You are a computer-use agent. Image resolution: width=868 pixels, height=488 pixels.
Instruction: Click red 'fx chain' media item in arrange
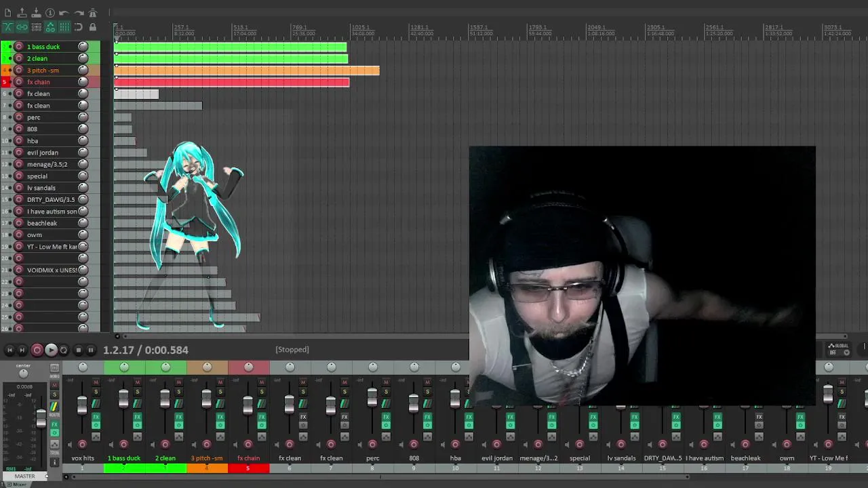click(x=231, y=82)
